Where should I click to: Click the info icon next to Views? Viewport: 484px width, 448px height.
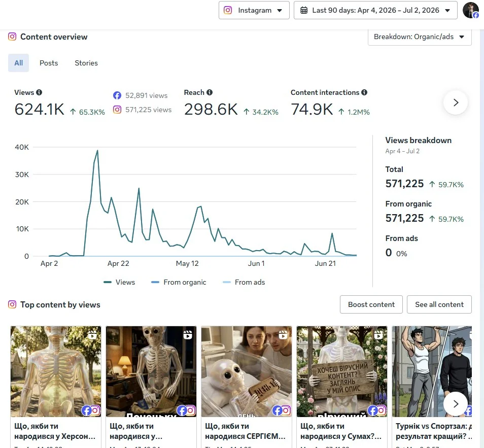coord(39,92)
